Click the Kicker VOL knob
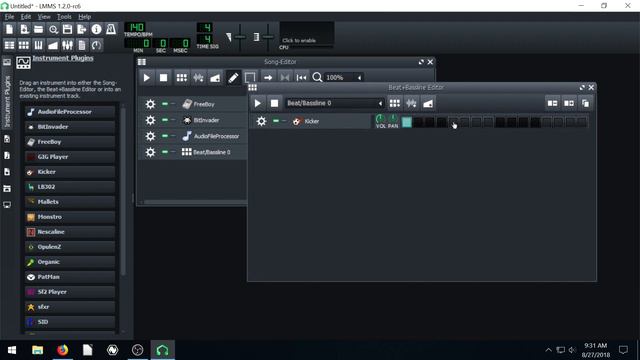This screenshot has width=640, height=360. pyautogui.click(x=380, y=119)
